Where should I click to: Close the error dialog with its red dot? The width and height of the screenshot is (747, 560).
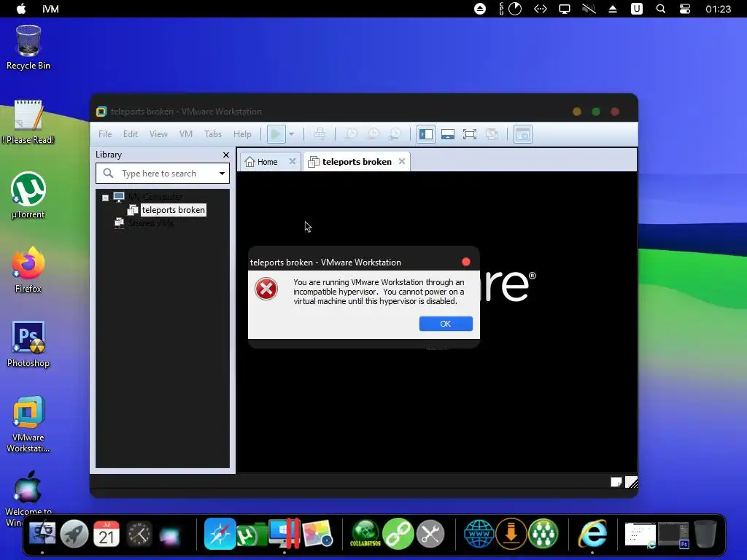[466, 262]
